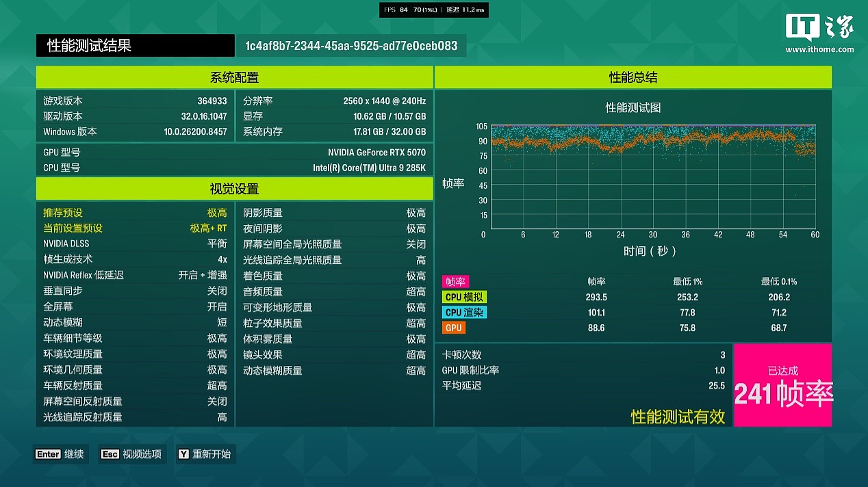Click the 卡顿次数 3 row

[x=583, y=355]
